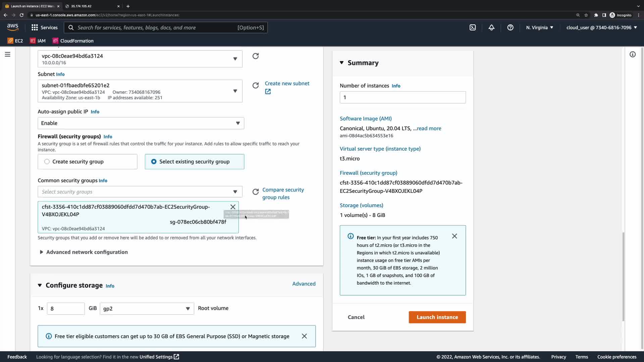Open the AWS help question mark menu
Viewport: 644px width, 362px height.
(x=510, y=27)
